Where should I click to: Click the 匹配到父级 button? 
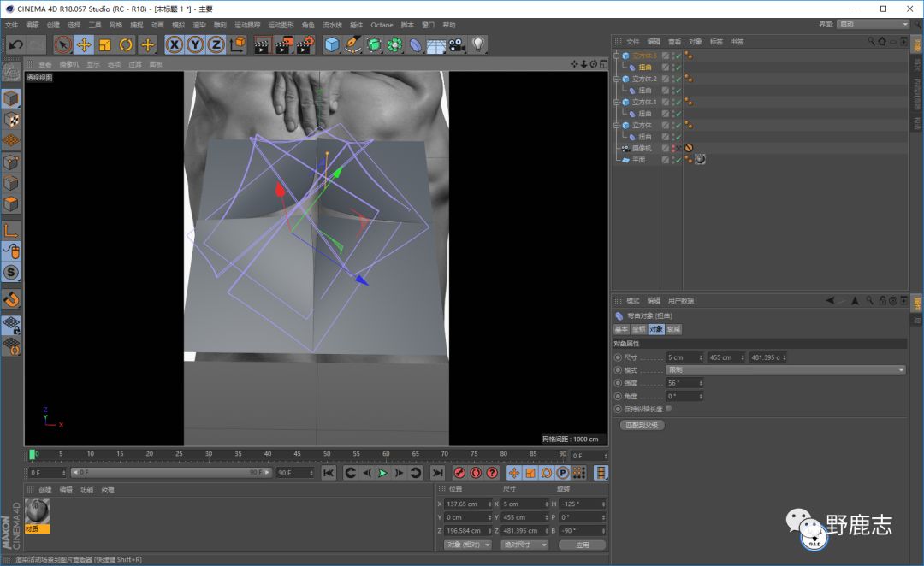point(642,425)
